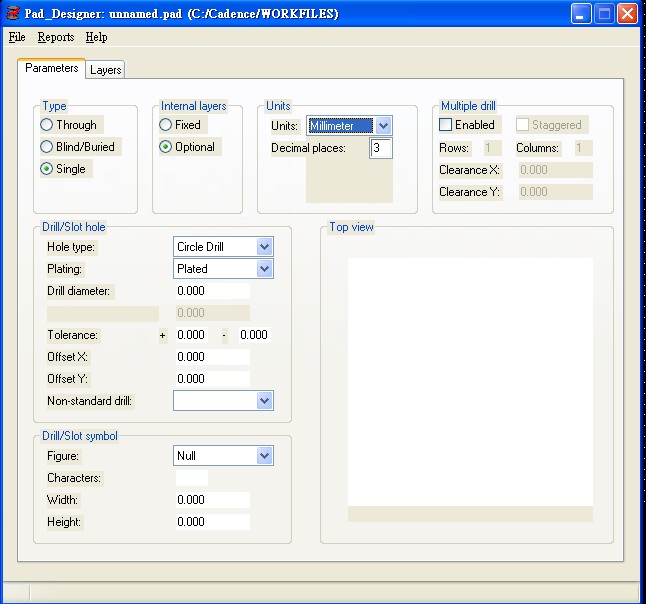Click the Width field in Drill/Slot symbol
Image resolution: width=646 pixels, height=604 pixels.
212,500
